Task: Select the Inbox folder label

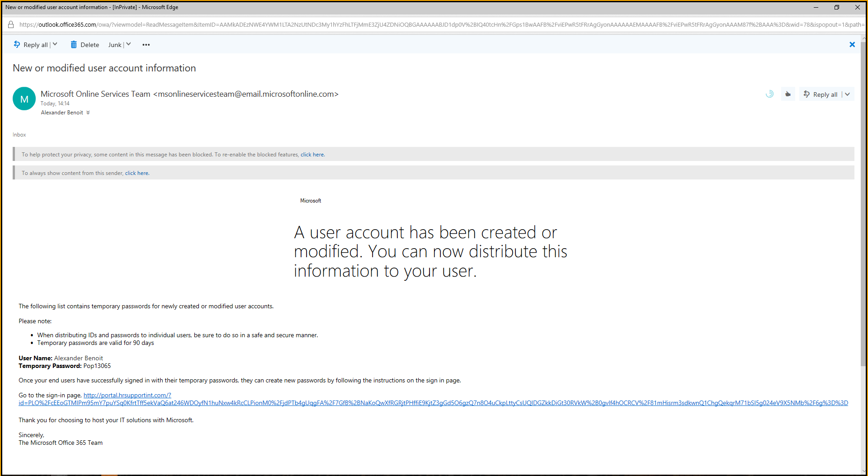Action: click(19, 134)
